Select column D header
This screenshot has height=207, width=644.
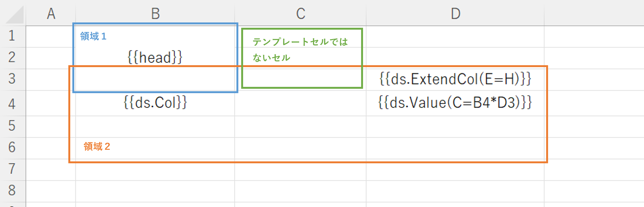coord(455,13)
